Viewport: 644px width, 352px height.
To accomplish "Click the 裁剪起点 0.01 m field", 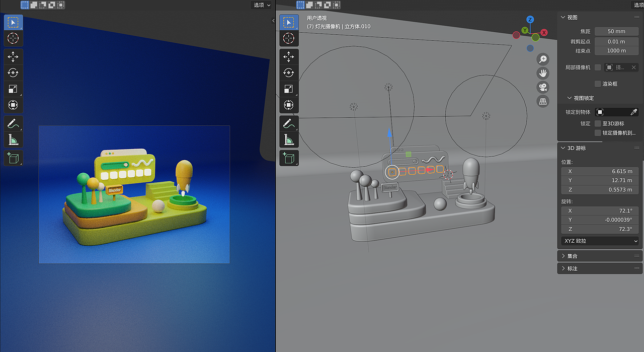I will (x=617, y=41).
